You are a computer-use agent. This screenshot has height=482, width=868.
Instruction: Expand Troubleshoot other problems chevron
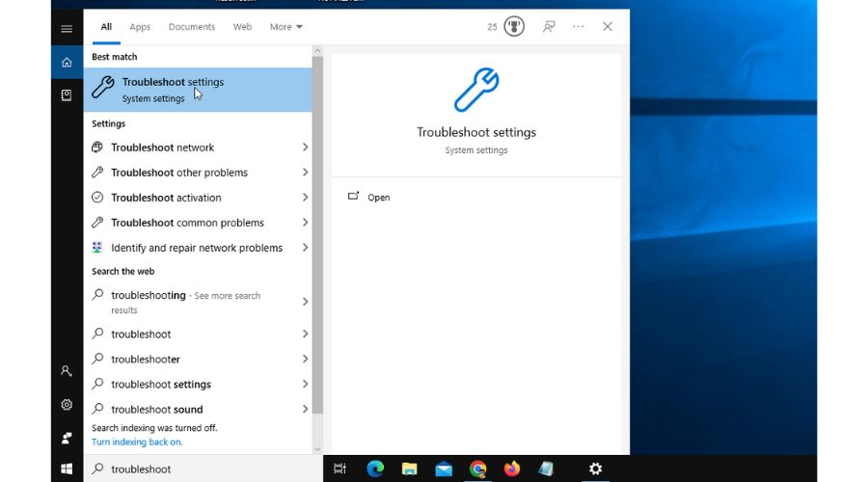coord(305,173)
